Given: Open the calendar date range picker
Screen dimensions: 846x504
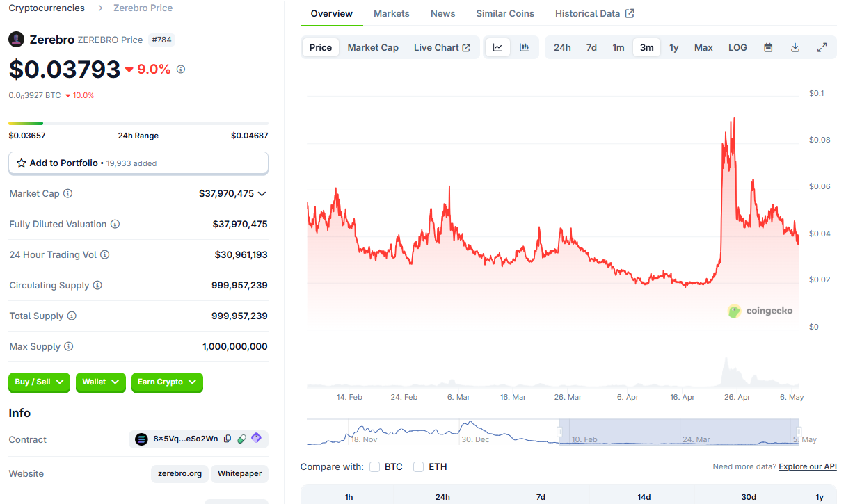Looking at the screenshot, I should point(768,47).
